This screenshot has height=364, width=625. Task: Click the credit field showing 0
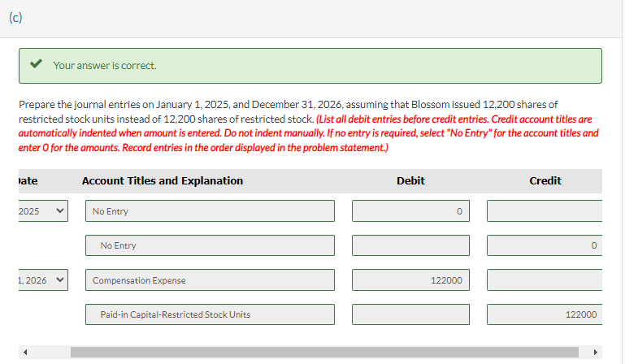click(545, 245)
